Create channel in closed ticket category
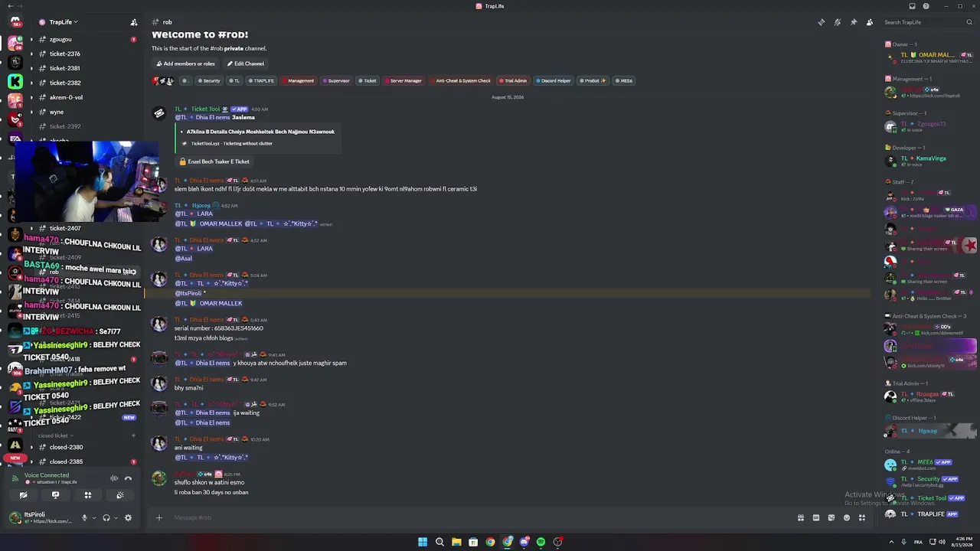Viewport: 980px width, 551px height. pos(133,435)
